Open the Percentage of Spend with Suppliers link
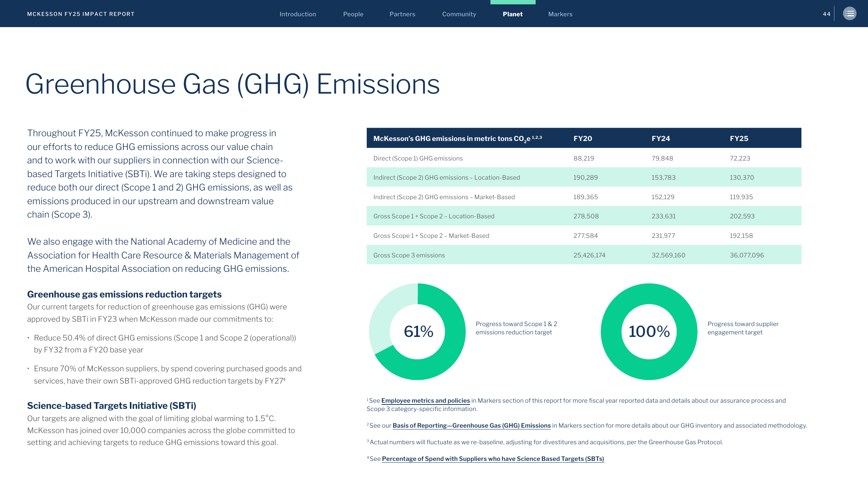This screenshot has height=488, width=868. pos(493,459)
